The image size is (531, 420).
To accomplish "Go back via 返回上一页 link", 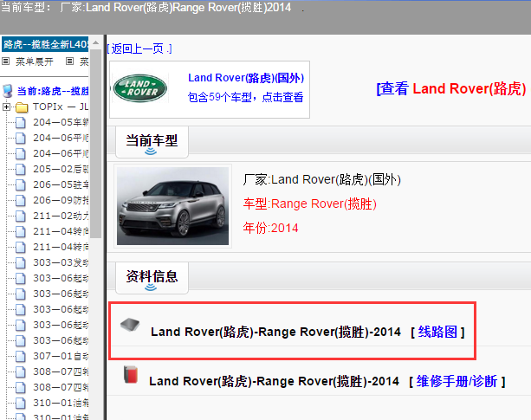I will coord(139,48).
